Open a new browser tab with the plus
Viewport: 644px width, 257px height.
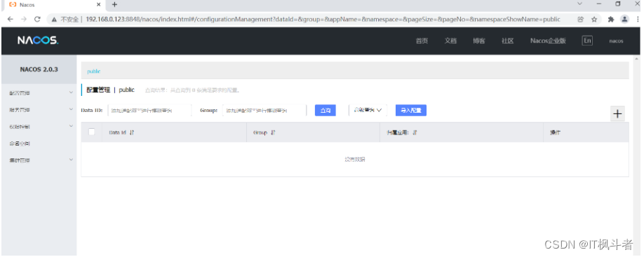(x=114, y=4)
